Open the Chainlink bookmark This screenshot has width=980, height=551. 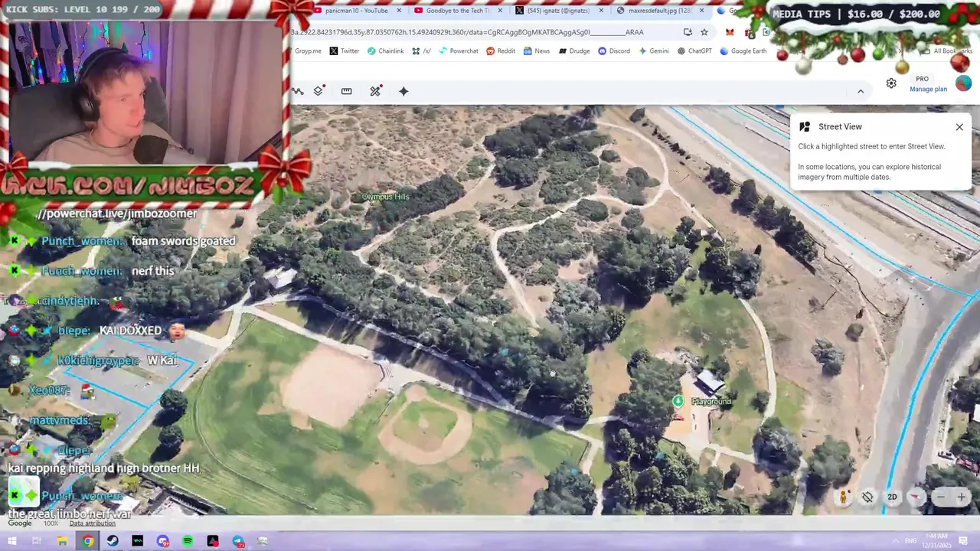[385, 51]
